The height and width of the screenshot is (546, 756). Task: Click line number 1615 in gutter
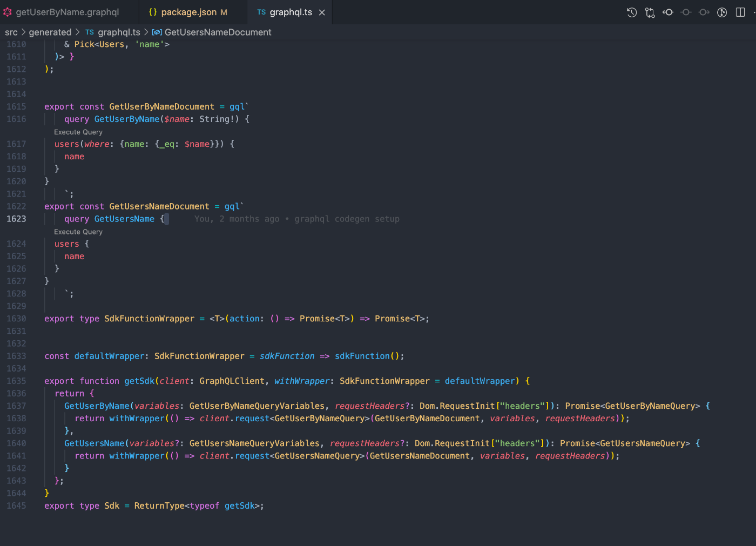pyautogui.click(x=16, y=106)
